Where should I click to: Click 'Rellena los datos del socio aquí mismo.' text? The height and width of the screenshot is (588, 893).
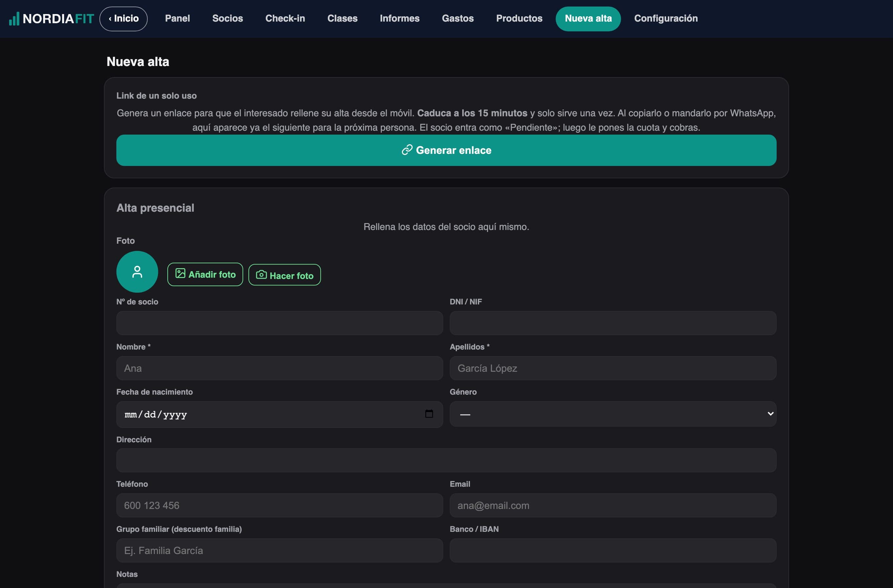click(x=446, y=227)
